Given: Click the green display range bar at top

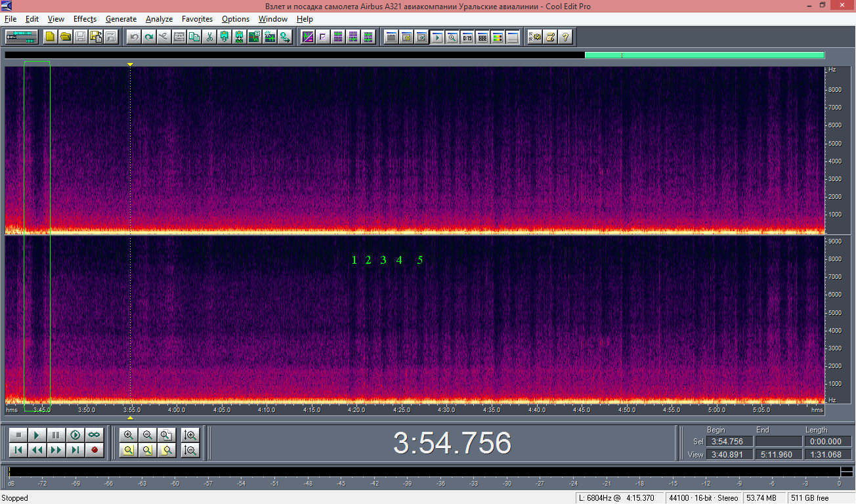Looking at the screenshot, I should pos(704,55).
